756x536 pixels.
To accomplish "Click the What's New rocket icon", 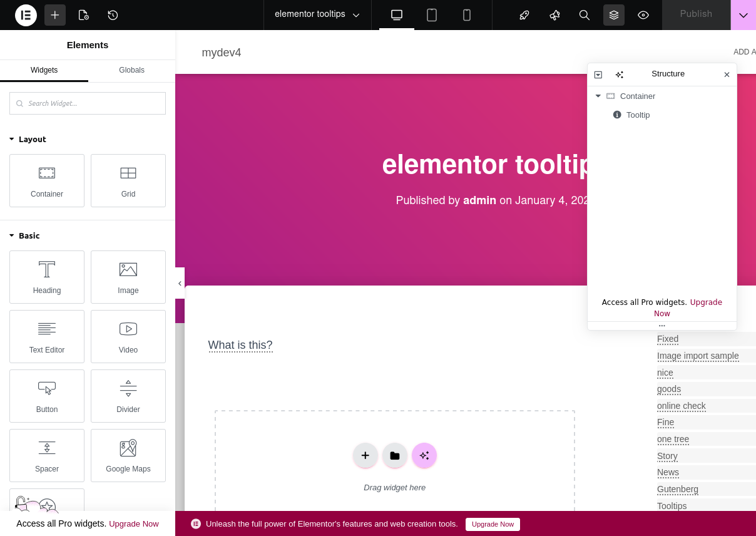I will 524,15.
